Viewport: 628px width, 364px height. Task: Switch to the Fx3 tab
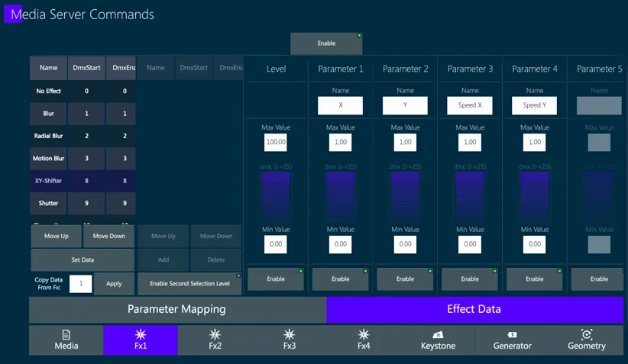[289, 340]
